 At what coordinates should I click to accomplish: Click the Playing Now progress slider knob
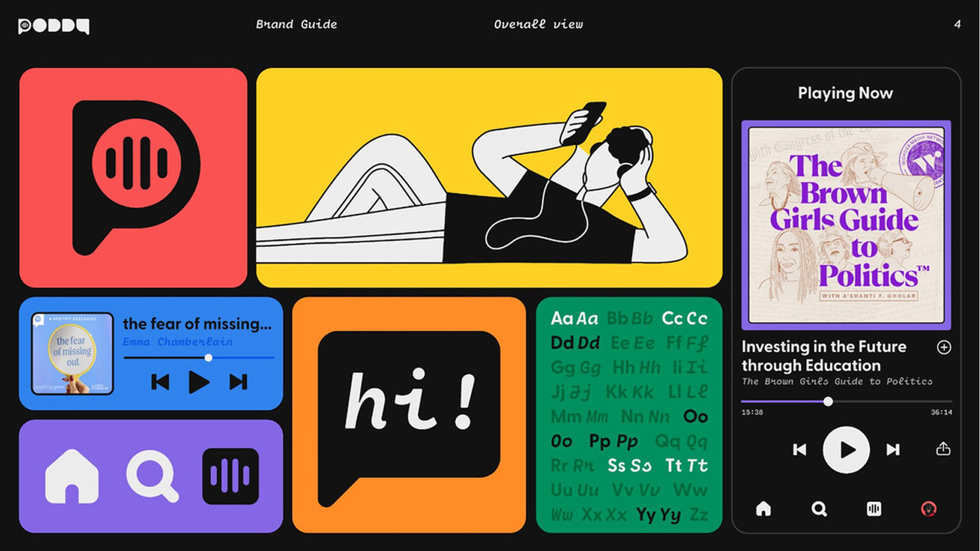click(x=828, y=401)
